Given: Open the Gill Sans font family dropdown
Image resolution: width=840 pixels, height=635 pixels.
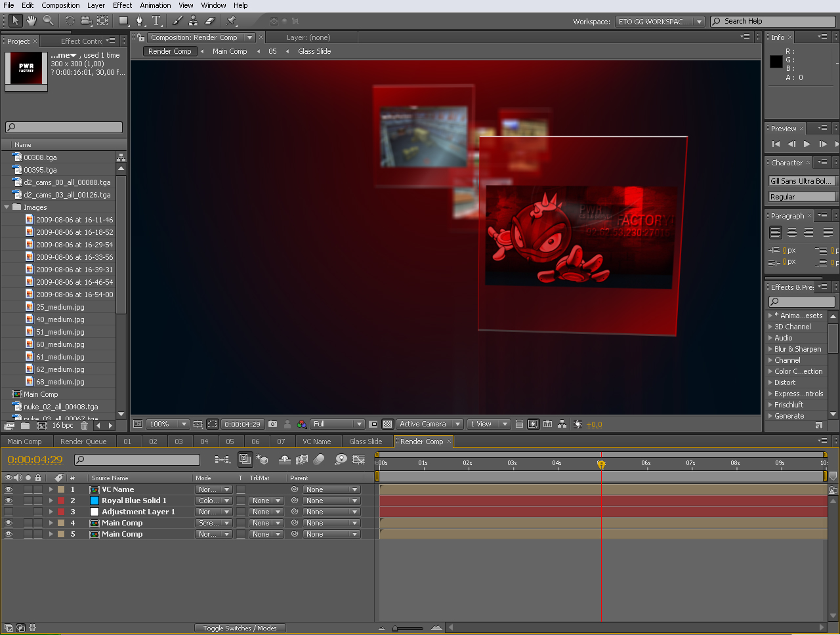Looking at the screenshot, I should tap(803, 181).
